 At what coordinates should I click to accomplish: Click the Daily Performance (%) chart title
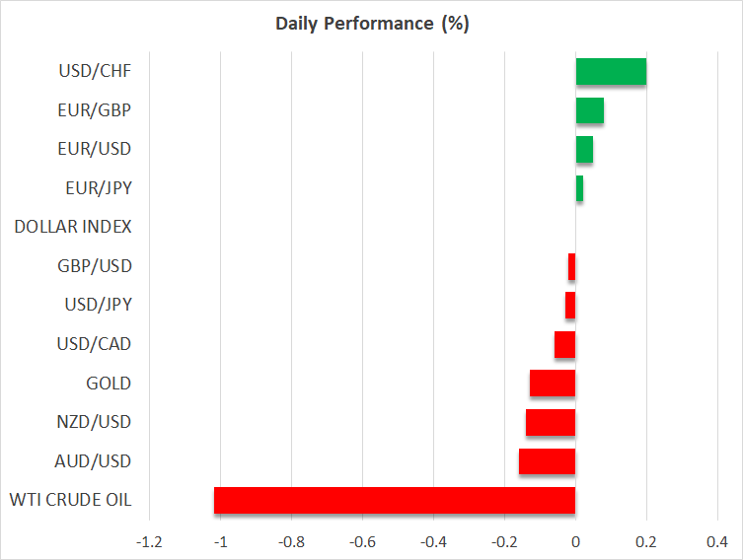pyautogui.click(x=372, y=24)
